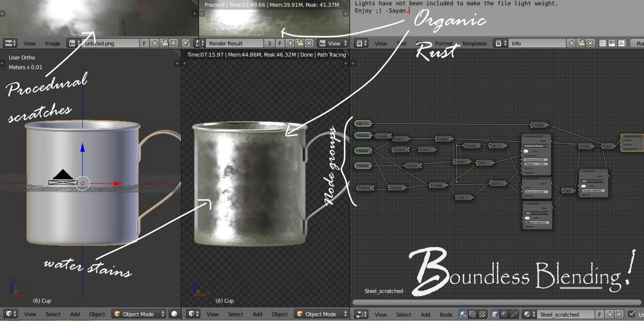Toggle word wrap in text editor

612,43
